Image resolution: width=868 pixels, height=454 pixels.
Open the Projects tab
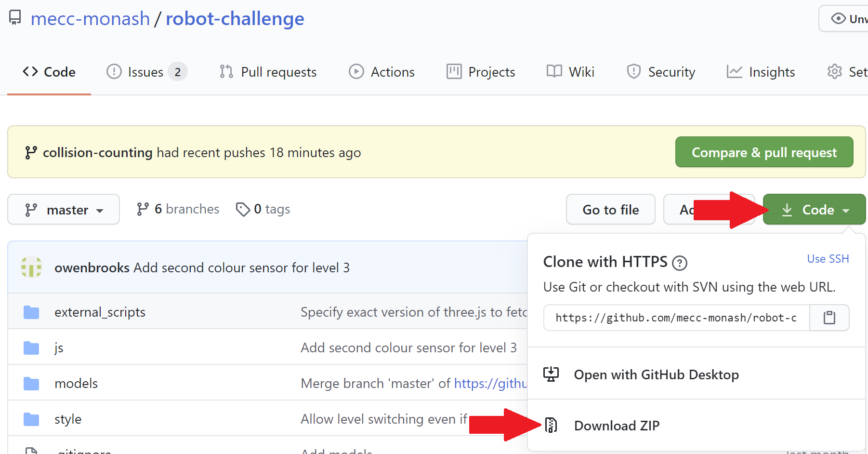pyautogui.click(x=481, y=72)
